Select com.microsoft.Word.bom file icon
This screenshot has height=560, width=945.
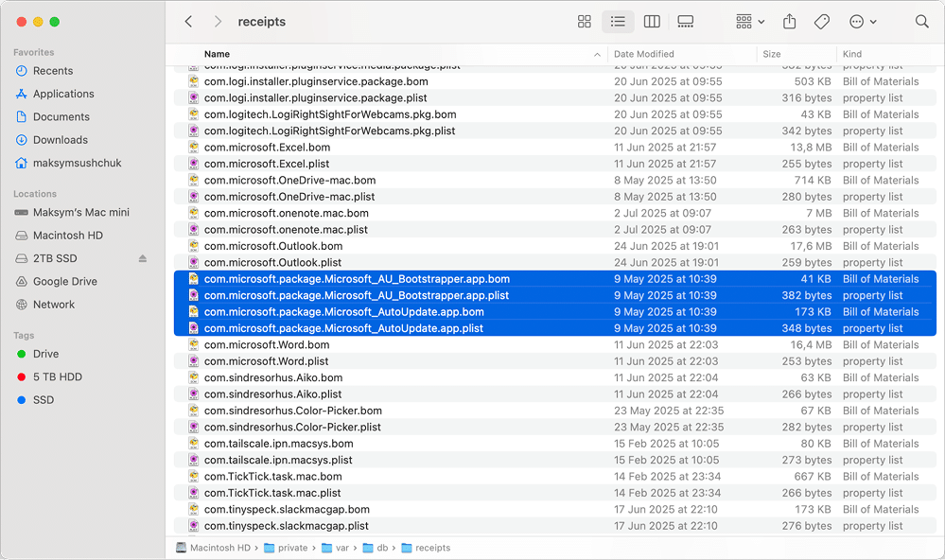pyautogui.click(x=194, y=345)
